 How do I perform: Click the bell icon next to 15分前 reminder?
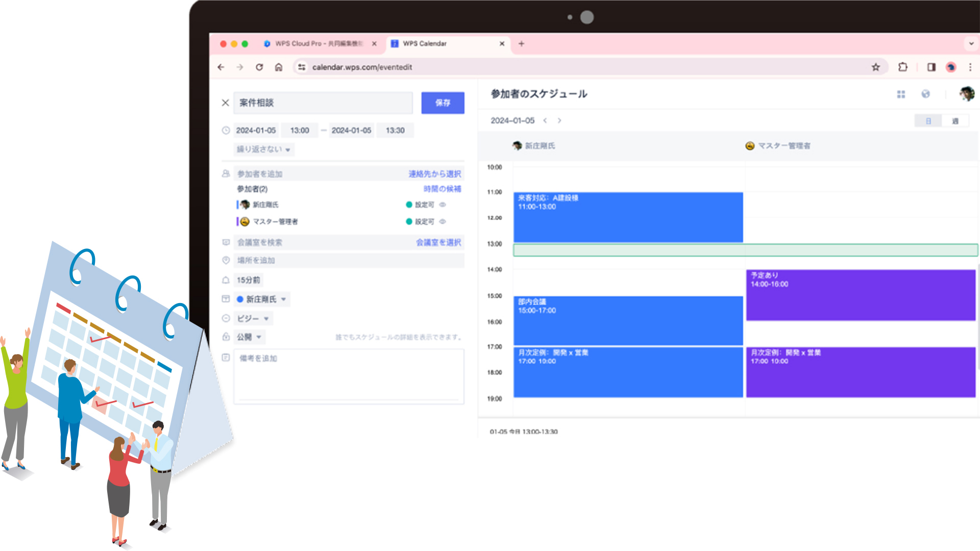(225, 280)
